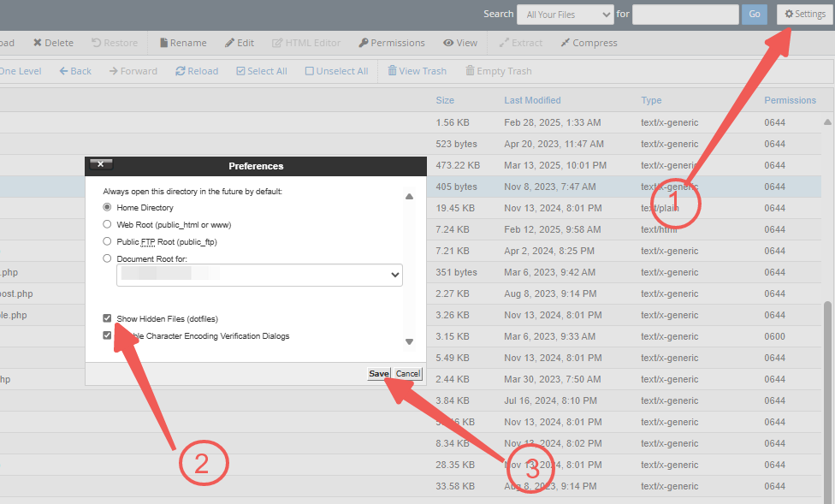The width and height of the screenshot is (835, 504).
Task: Click the Edit pencil toolbar item
Action: (239, 43)
